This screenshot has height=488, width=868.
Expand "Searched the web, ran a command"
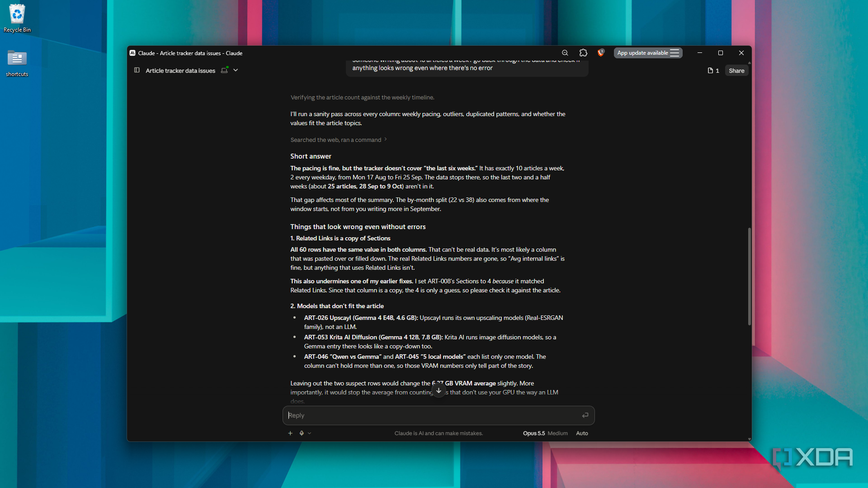point(339,140)
